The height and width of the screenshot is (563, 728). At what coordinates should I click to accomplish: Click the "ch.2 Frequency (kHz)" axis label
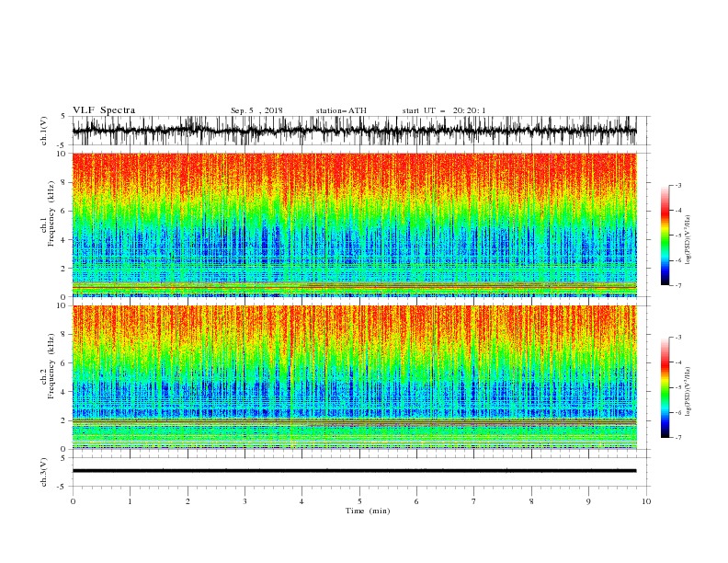[49, 366]
